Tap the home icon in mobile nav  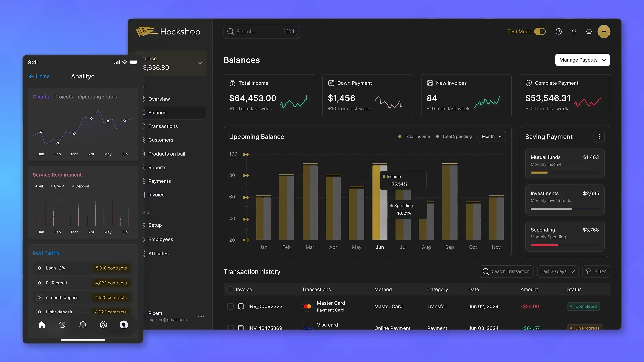coord(42,325)
